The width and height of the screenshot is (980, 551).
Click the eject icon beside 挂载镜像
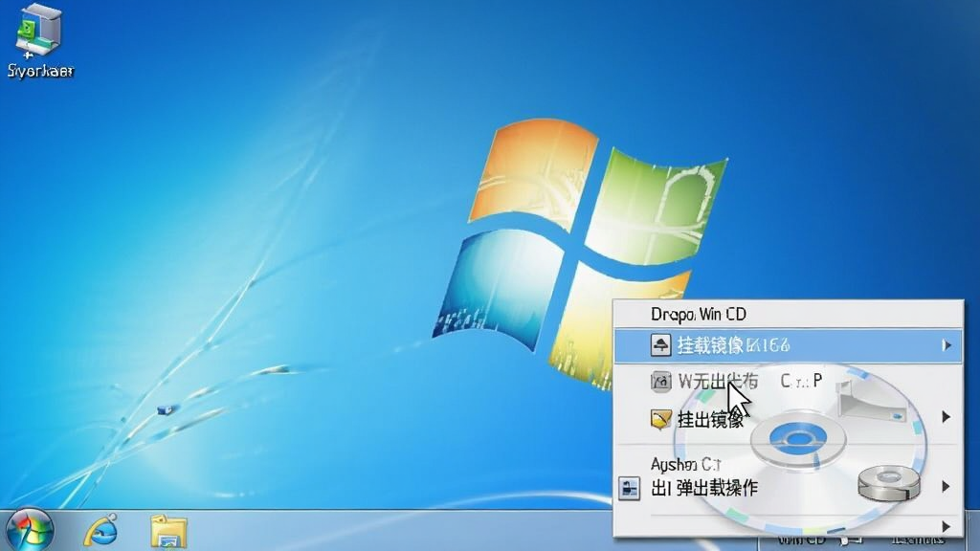660,344
